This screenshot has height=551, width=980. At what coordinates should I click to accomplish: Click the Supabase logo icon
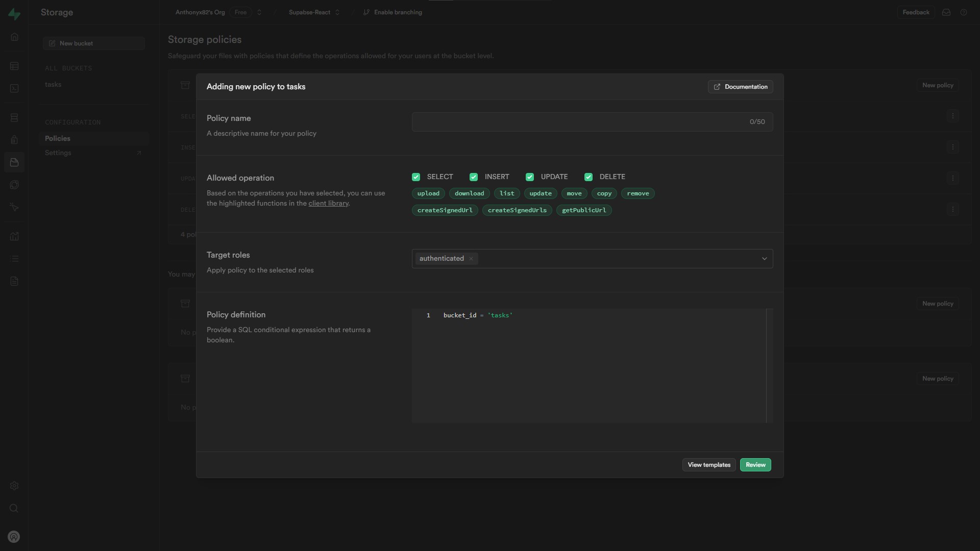(14, 14)
